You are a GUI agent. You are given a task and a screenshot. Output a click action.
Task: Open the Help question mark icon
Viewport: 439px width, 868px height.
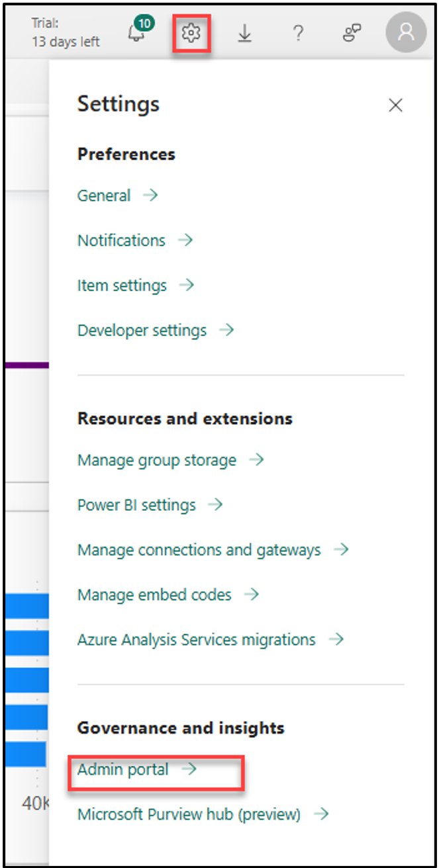coord(298,32)
